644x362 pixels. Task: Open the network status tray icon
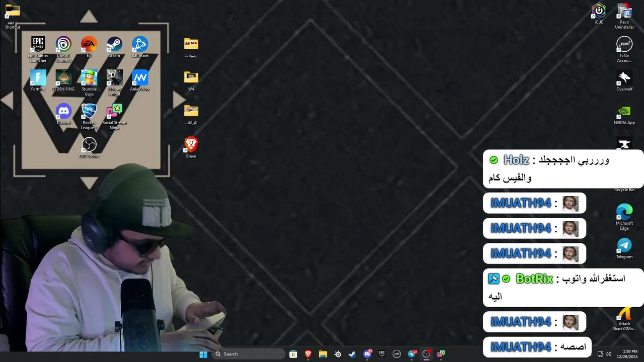click(x=600, y=354)
